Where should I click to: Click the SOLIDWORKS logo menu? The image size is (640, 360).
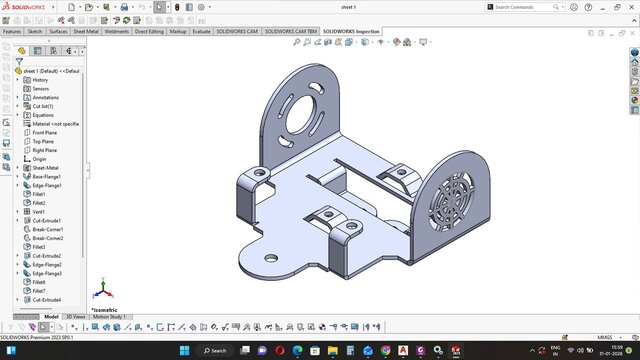click(x=24, y=7)
